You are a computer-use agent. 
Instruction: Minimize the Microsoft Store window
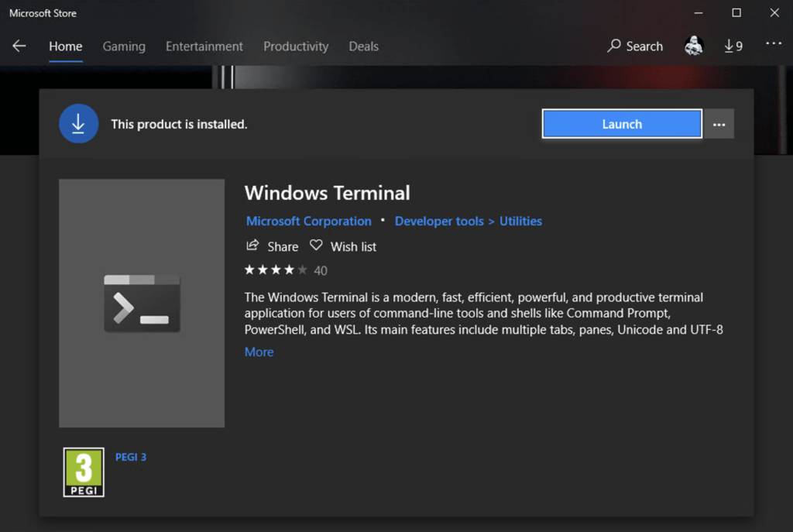click(699, 12)
